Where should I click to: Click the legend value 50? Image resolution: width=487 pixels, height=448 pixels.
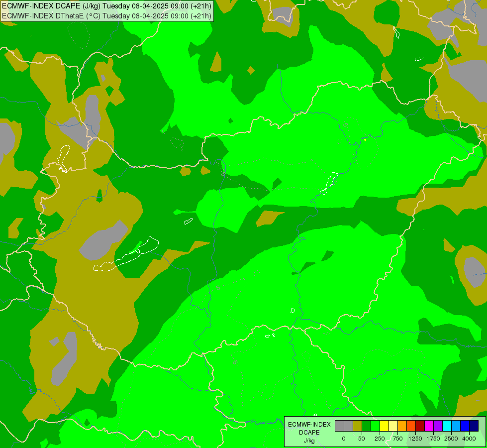click(362, 439)
